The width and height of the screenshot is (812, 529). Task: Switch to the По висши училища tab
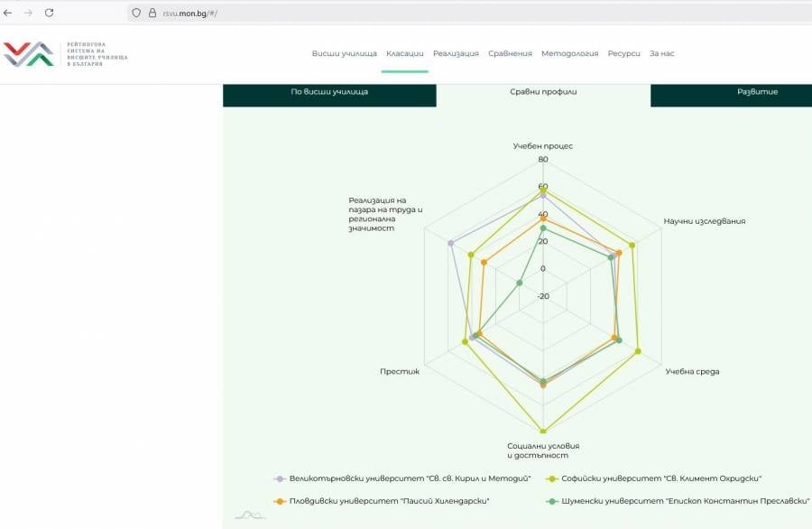click(x=329, y=92)
